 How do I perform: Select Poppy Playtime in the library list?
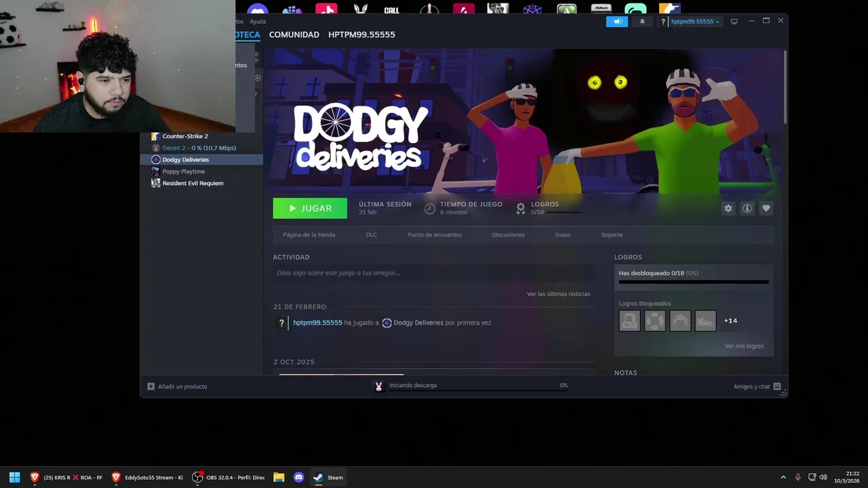(184, 171)
